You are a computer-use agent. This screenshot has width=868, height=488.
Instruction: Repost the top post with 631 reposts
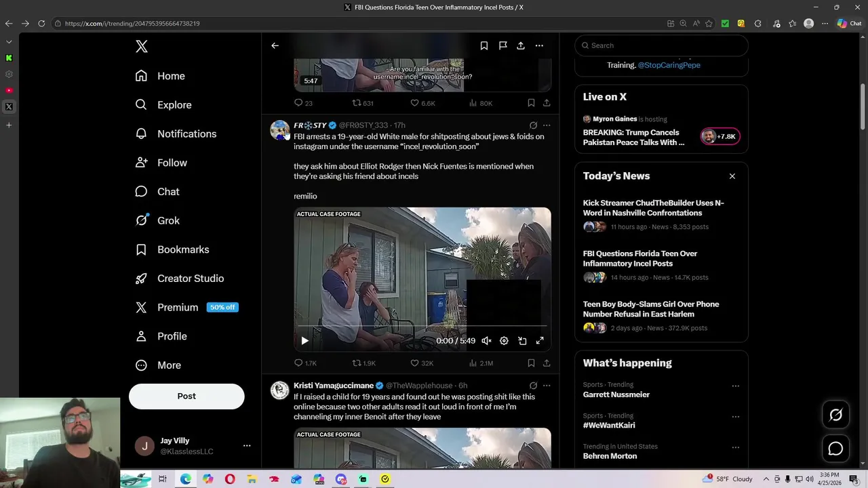coord(363,103)
